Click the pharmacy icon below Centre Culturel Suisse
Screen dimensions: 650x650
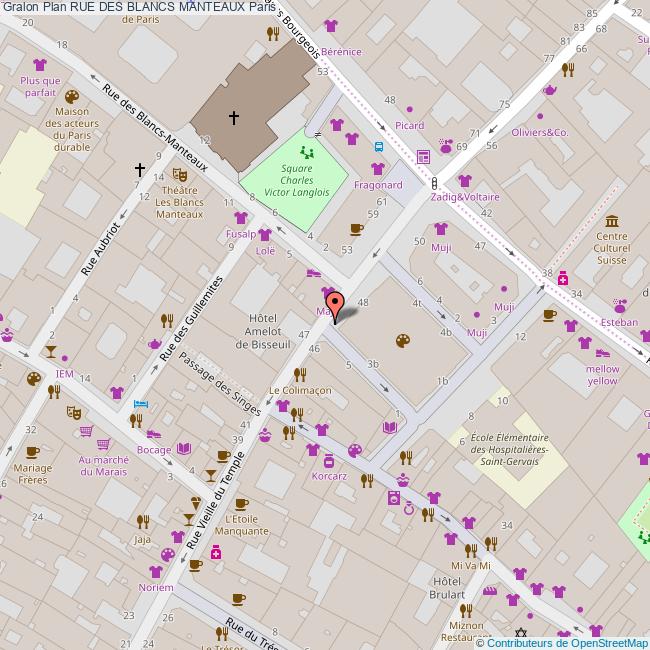[x=563, y=278]
